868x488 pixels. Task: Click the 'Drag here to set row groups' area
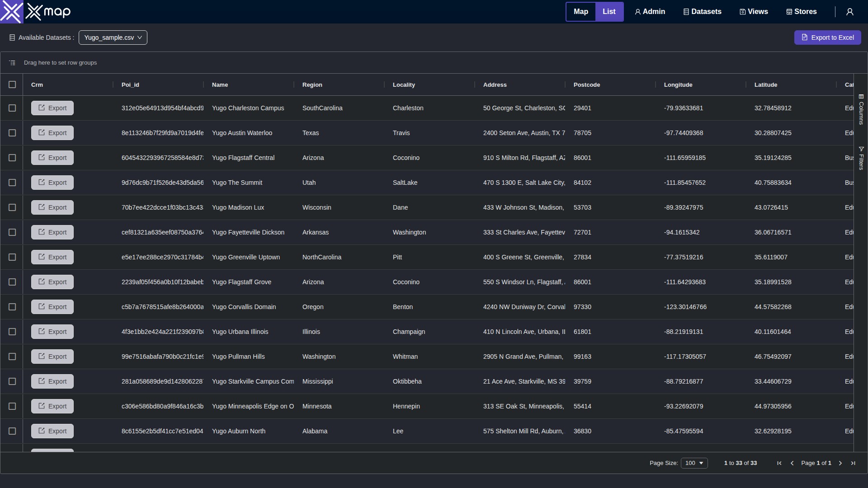(60, 63)
